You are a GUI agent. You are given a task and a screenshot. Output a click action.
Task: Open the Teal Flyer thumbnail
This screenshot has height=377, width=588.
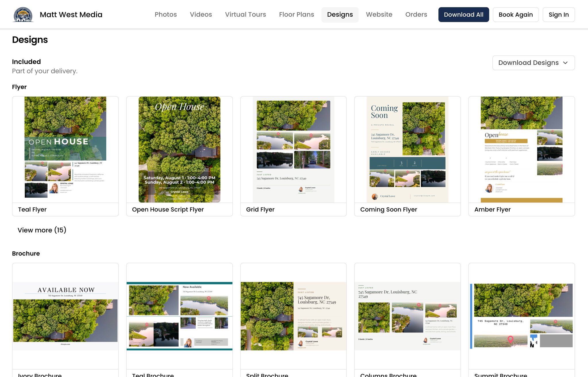[x=65, y=149]
